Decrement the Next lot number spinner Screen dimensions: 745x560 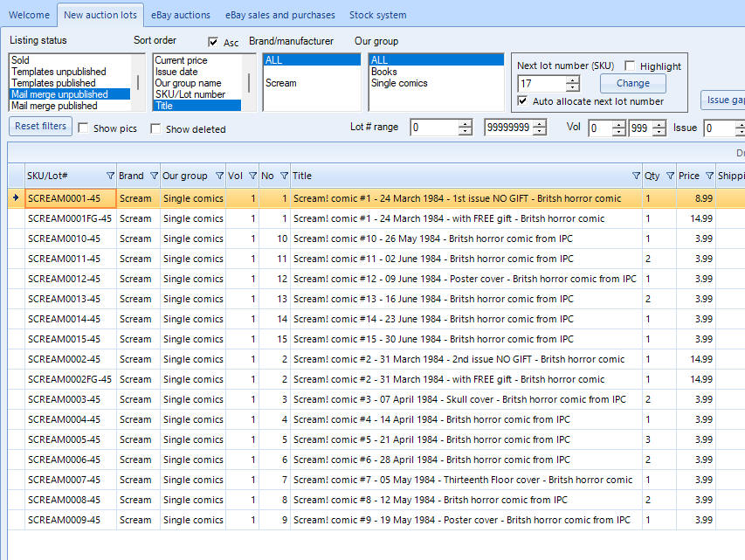[x=573, y=87]
